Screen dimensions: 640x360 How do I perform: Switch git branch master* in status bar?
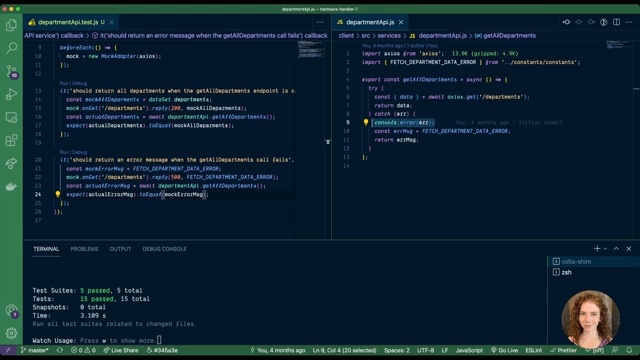click(x=35, y=350)
